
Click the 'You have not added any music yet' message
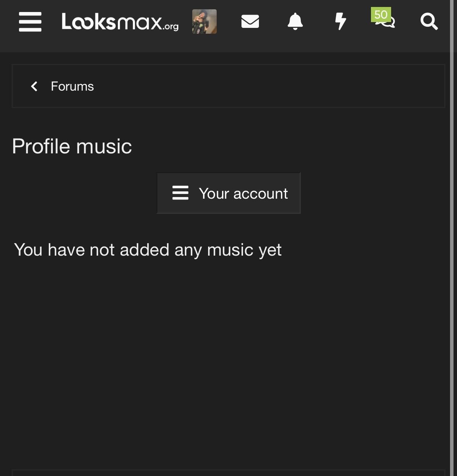tap(148, 250)
